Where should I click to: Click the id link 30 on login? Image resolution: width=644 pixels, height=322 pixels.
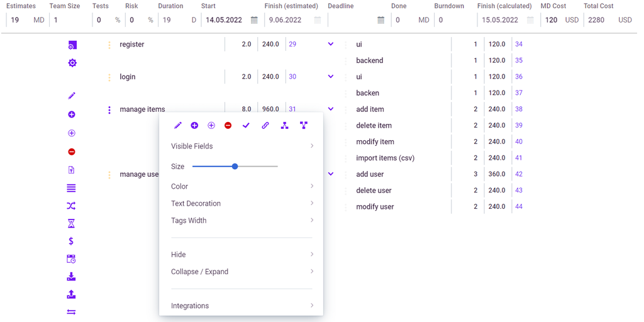(x=292, y=77)
